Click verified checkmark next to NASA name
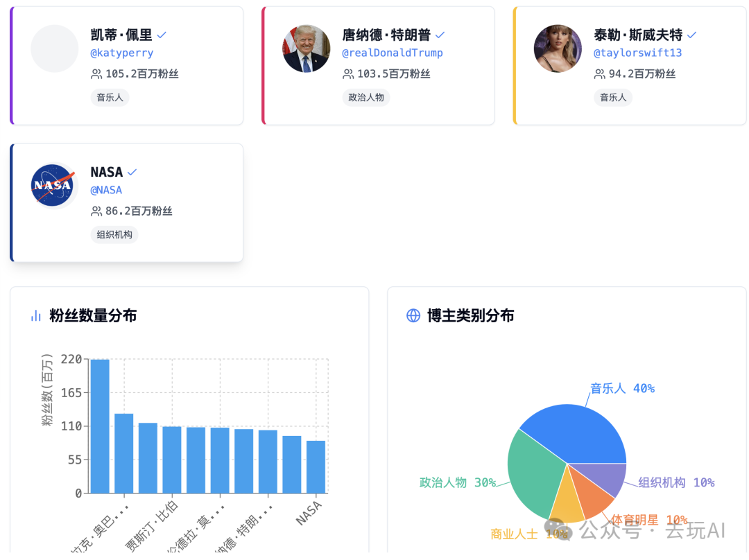The height and width of the screenshot is (560, 749). click(x=132, y=172)
